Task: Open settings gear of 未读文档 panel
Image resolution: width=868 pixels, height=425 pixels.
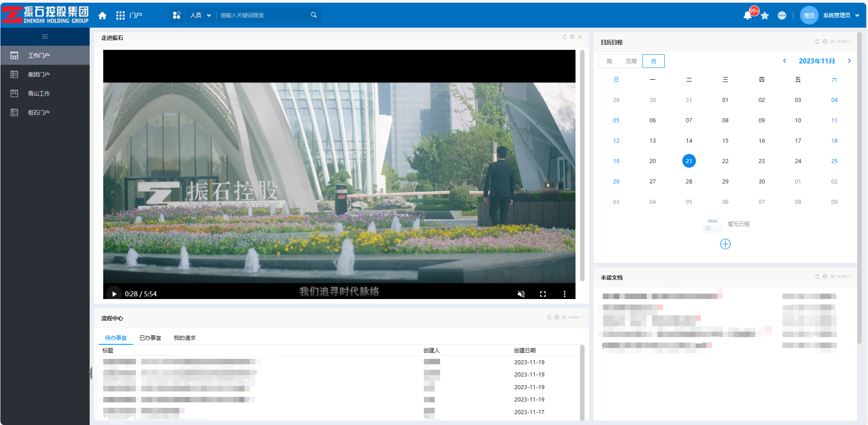Action: (x=825, y=277)
